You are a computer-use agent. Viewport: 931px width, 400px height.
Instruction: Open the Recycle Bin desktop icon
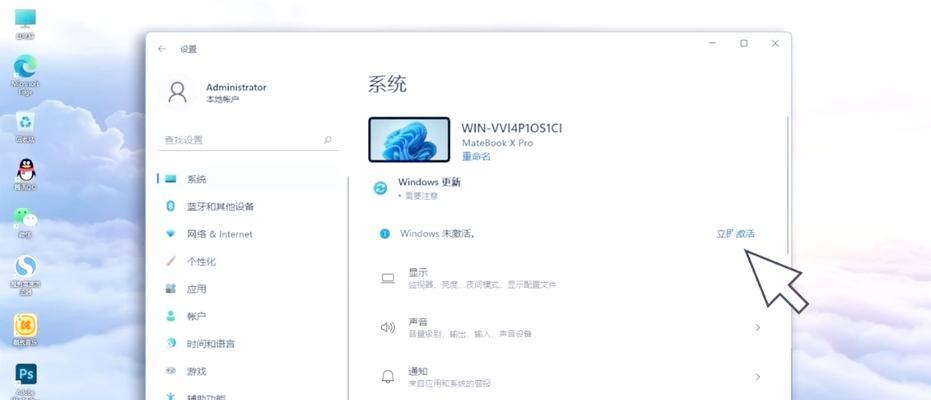(25, 126)
